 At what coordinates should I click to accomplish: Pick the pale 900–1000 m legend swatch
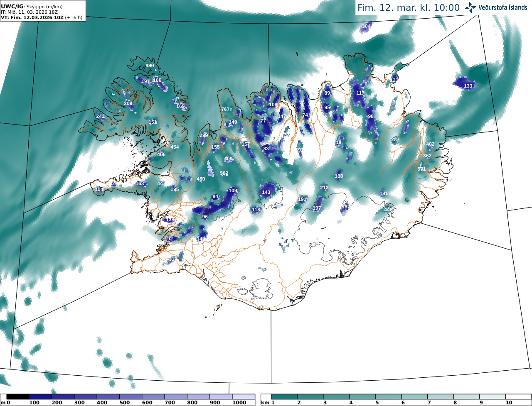point(221,397)
